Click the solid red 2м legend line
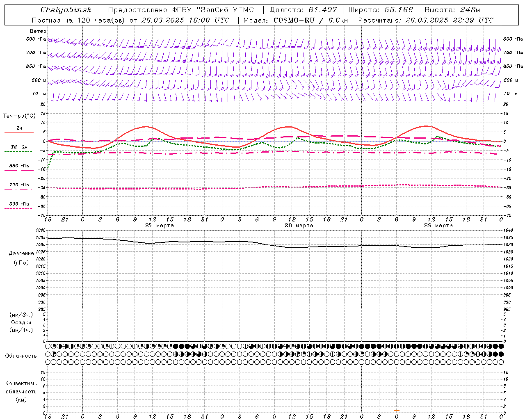This screenshot has height=420, width=525. [x=19, y=132]
